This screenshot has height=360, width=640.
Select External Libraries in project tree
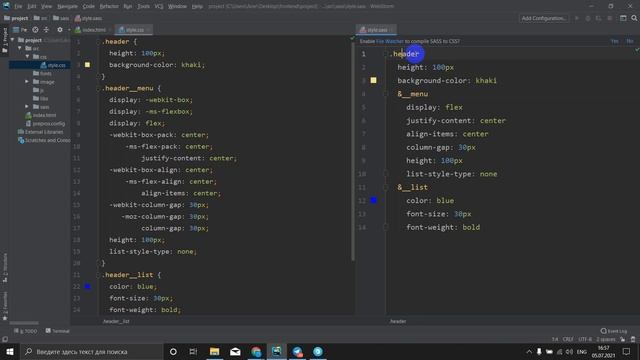(x=40, y=132)
